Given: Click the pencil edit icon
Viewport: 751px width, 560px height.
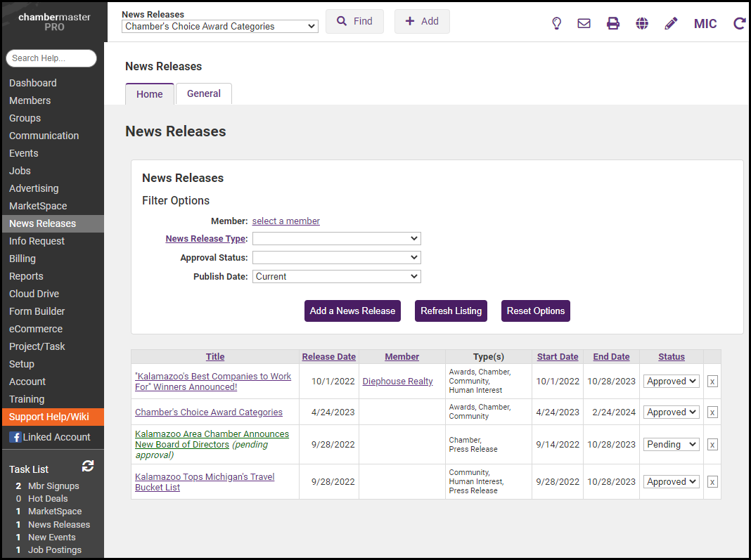Looking at the screenshot, I should [671, 23].
